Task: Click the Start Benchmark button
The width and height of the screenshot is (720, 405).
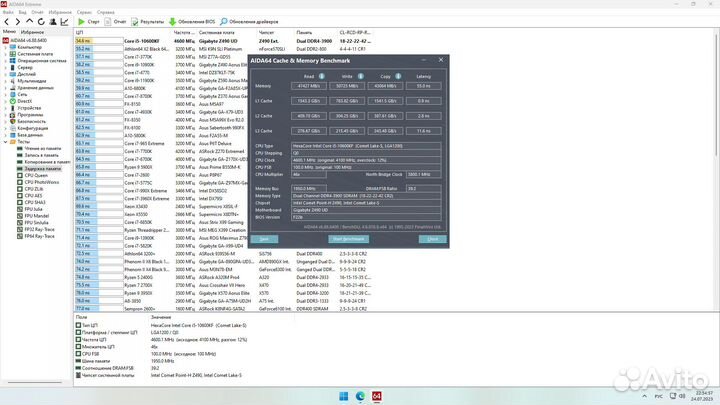Action: pyautogui.click(x=348, y=239)
